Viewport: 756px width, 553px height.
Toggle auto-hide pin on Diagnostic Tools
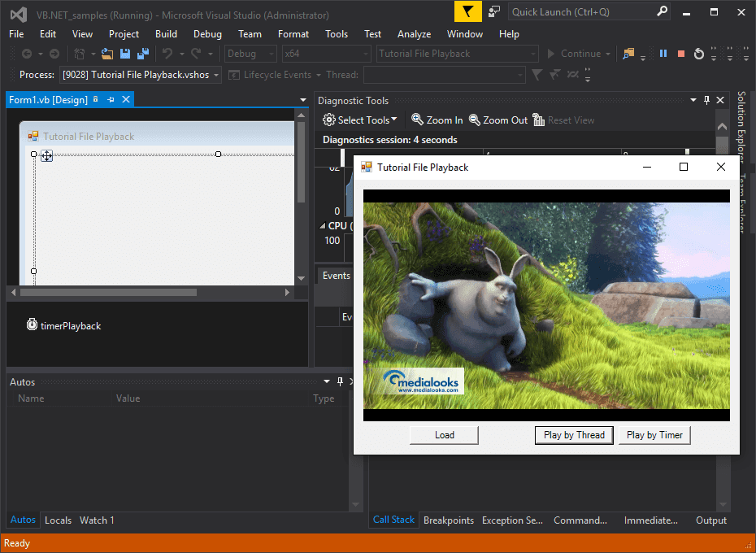pos(707,100)
